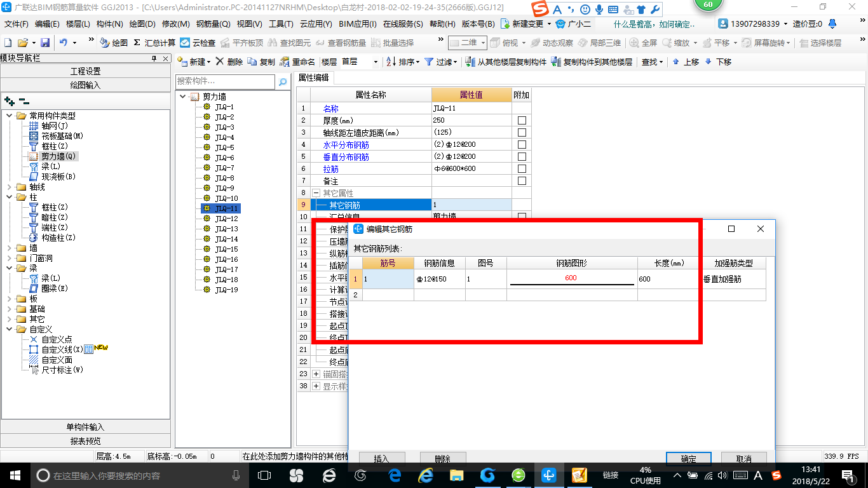The image size is (868, 488).
Task: Tick the 附加 checkbox for 拉筋
Action: click(x=522, y=168)
